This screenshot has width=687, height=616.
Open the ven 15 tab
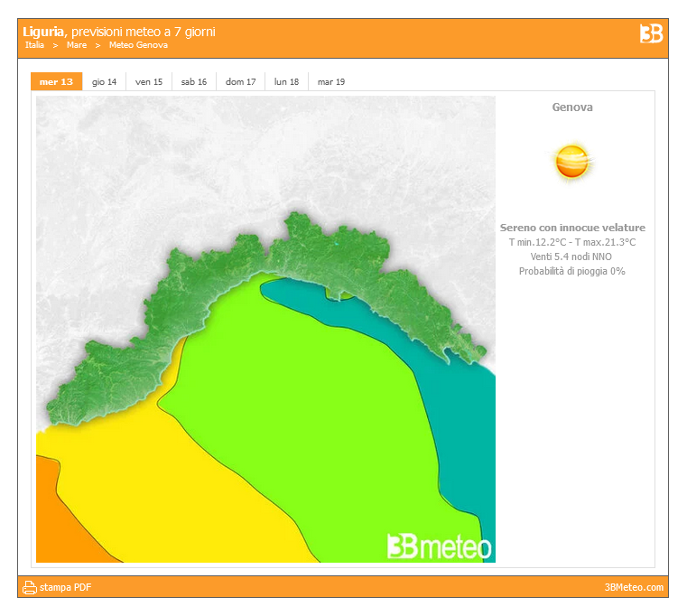click(x=149, y=82)
